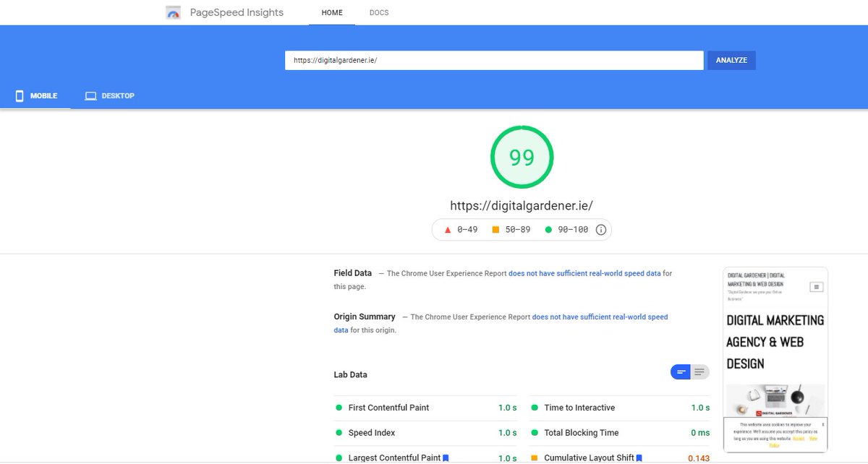Image resolution: width=868 pixels, height=464 pixels.
Task: Select the 'Speed Index' metric label
Action: pos(372,433)
